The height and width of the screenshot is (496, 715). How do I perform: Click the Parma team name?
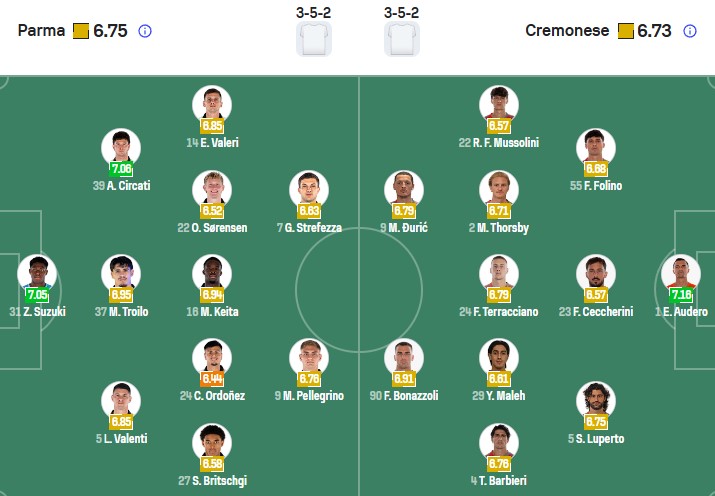(x=42, y=31)
